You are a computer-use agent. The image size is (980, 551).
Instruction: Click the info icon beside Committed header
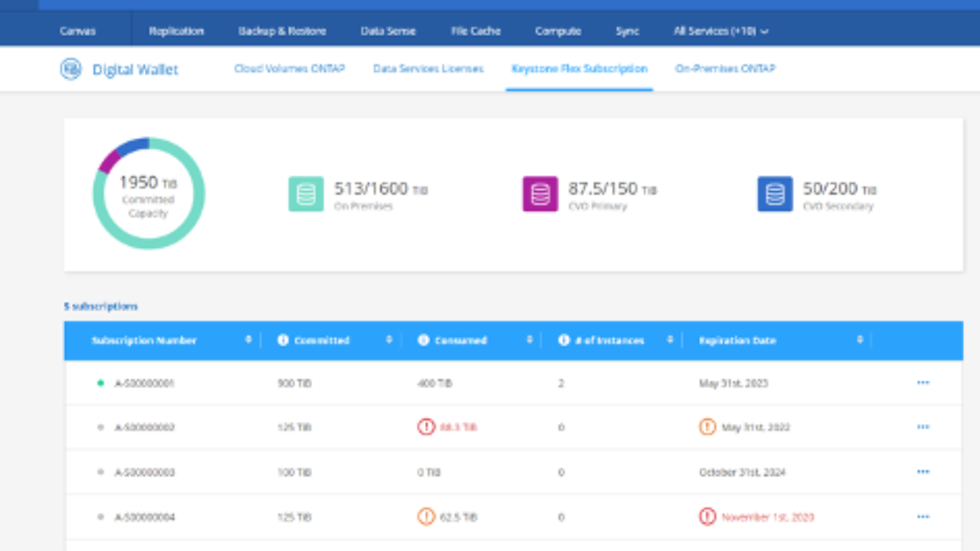(283, 341)
